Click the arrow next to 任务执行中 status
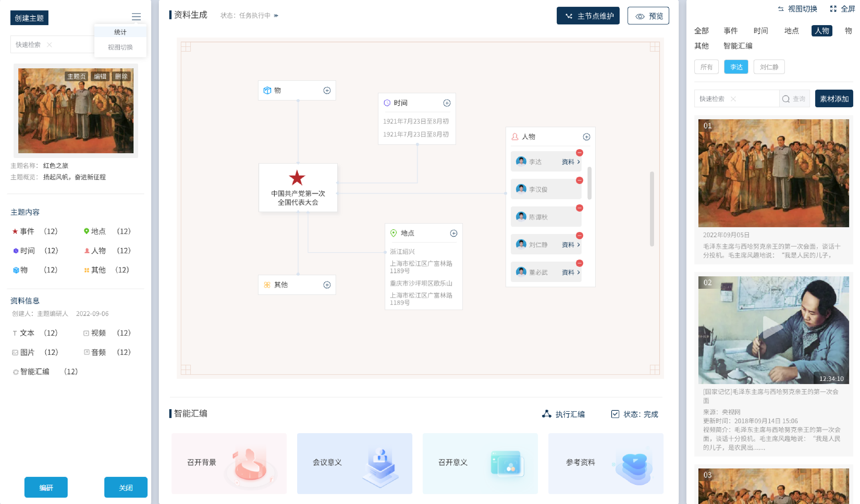Image resolution: width=860 pixels, height=504 pixels. coord(276,16)
